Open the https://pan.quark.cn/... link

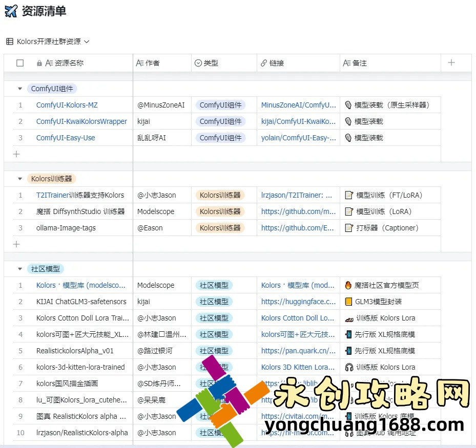pyautogui.click(x=298, y=351)
